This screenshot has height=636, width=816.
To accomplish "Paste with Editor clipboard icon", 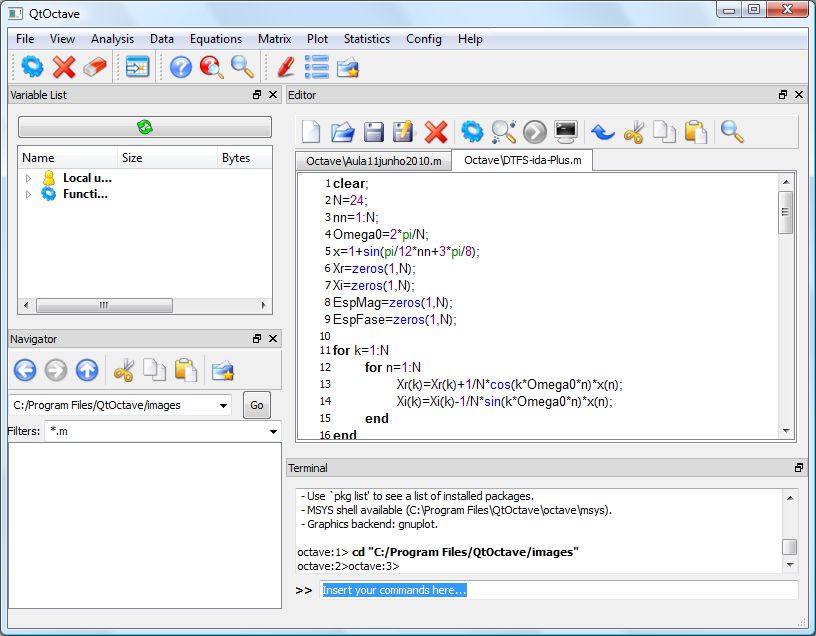I will (x=696, y=132).
